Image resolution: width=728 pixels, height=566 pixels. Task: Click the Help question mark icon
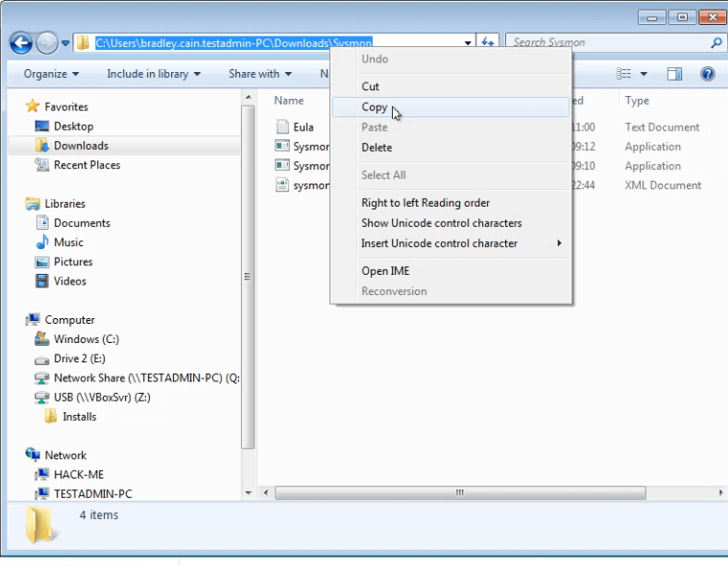pos(708,74)
